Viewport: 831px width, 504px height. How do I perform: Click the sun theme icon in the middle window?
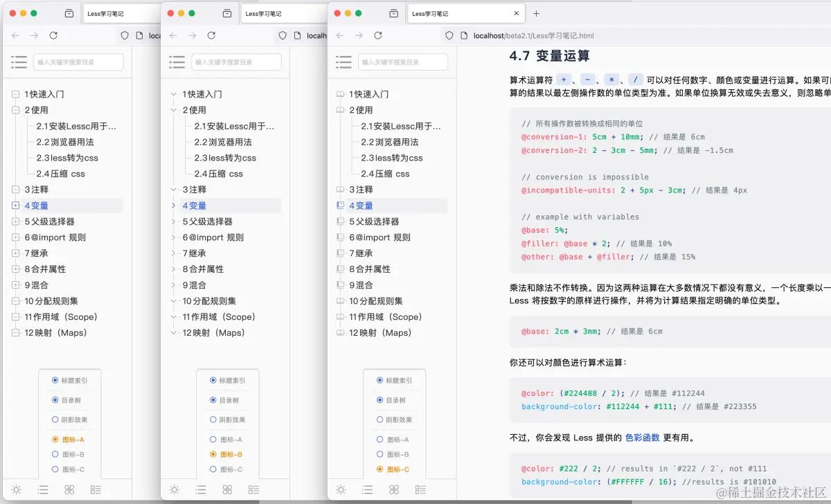coord(174,489)
